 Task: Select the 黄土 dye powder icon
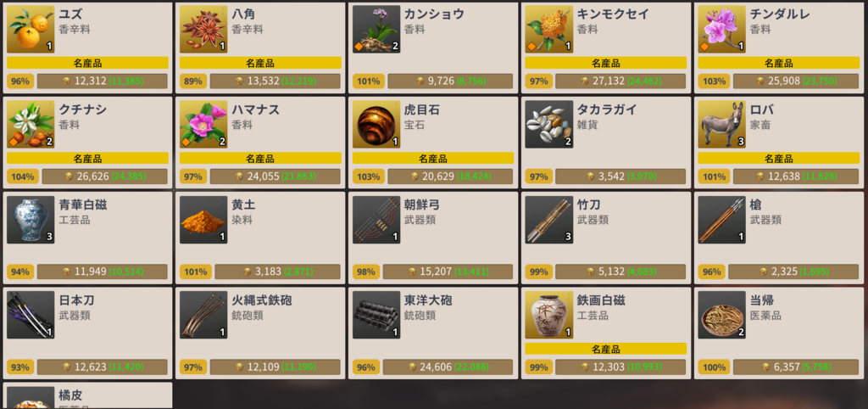[203, 220]
